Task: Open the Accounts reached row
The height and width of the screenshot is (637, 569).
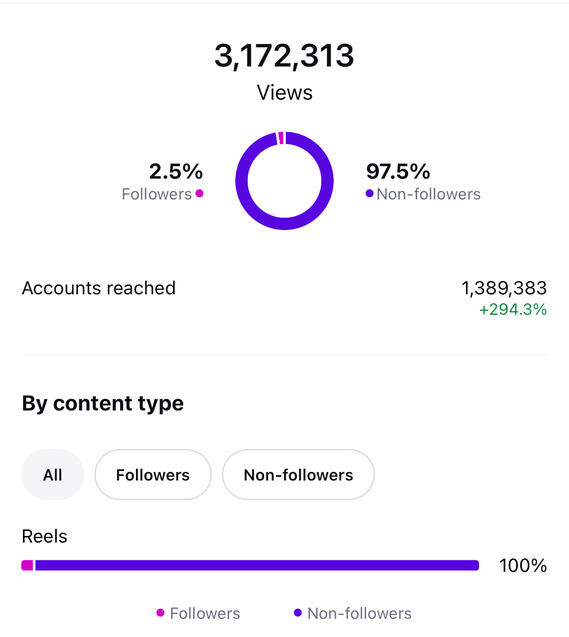Action: click(284, 298)
